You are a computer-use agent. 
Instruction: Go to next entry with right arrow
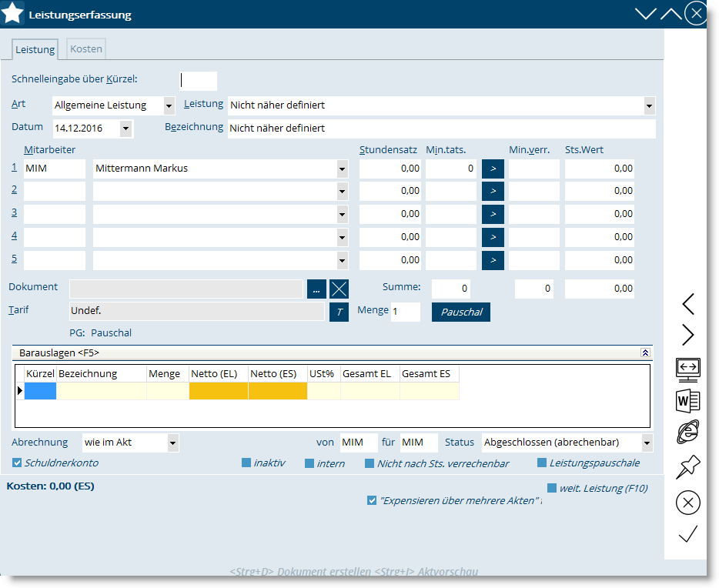[x=688, y=336]
